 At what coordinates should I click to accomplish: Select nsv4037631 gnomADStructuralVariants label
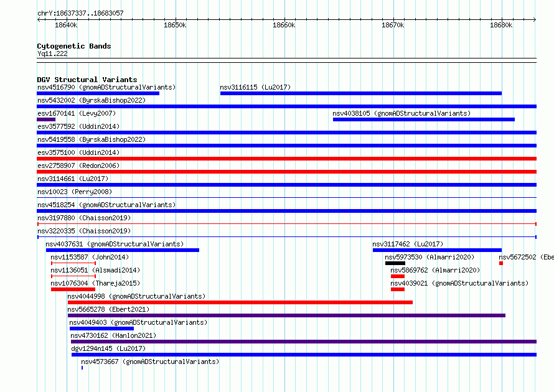(115, 244)
